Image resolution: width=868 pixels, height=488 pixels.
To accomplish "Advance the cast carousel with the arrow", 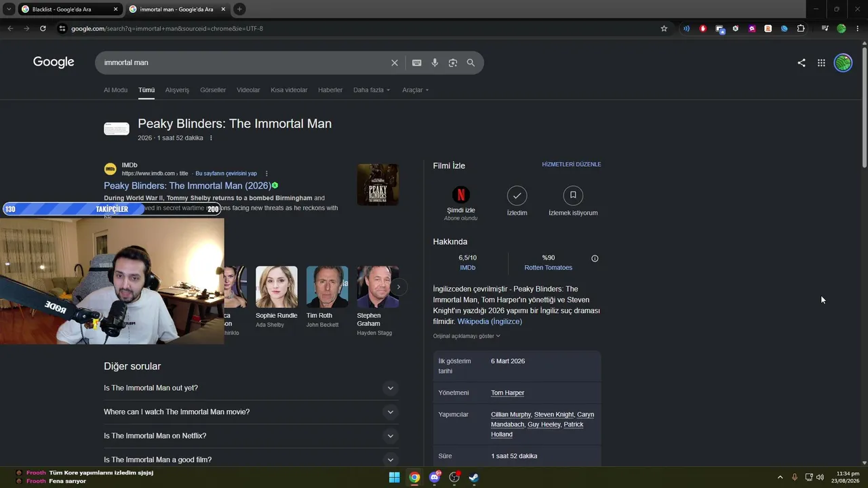I will click(399, 287).
